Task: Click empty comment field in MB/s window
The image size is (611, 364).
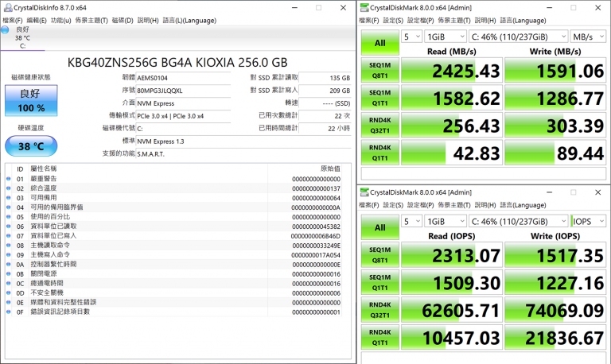Action: [x=483, y=173]
